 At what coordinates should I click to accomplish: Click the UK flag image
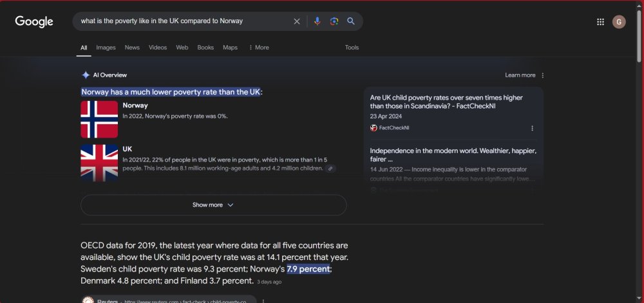[x=99, y=163]
